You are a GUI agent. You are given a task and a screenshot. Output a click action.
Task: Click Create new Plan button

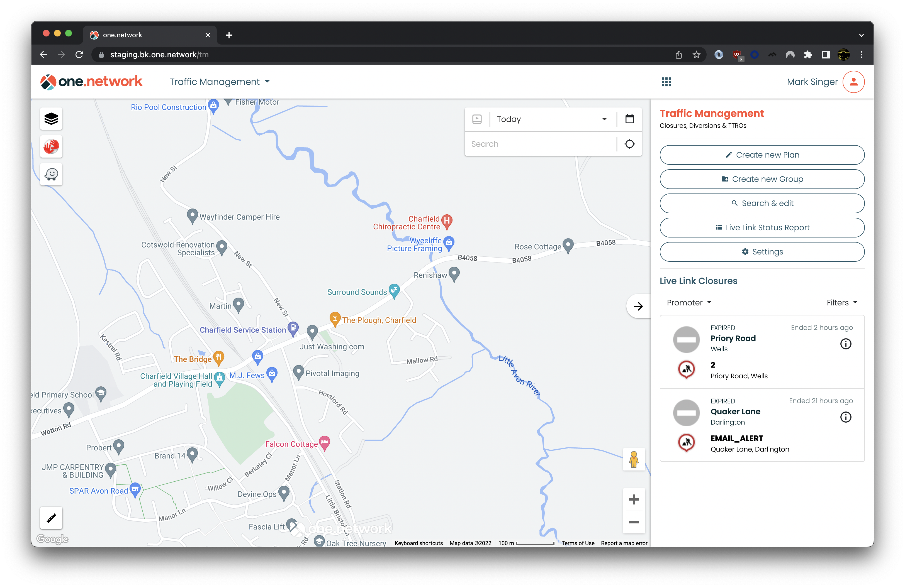coord(762,155)
